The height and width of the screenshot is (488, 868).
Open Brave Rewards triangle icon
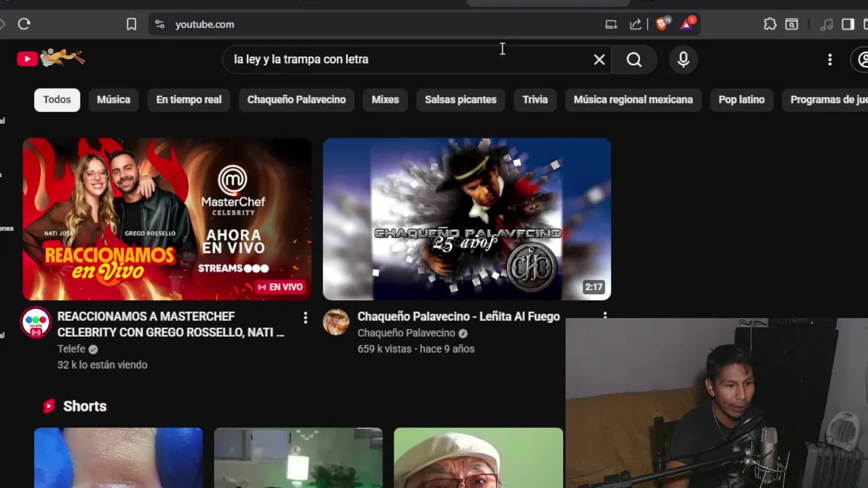coord(687,24)
